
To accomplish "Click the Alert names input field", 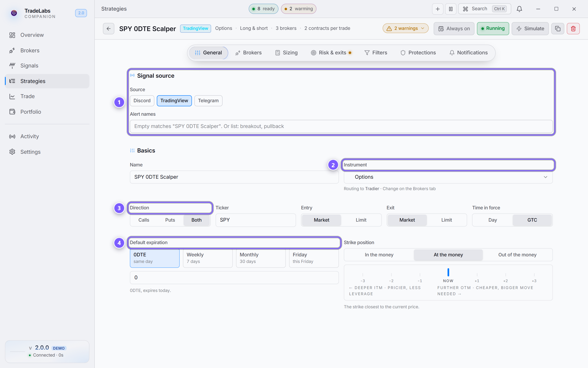I will tap(341, 126).
